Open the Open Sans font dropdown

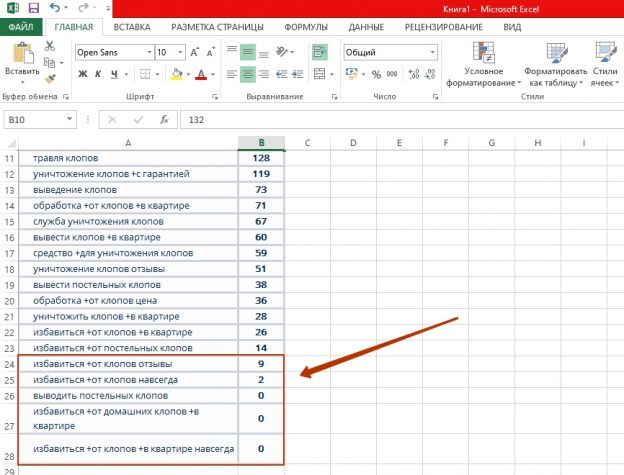[x=149, y=52]
